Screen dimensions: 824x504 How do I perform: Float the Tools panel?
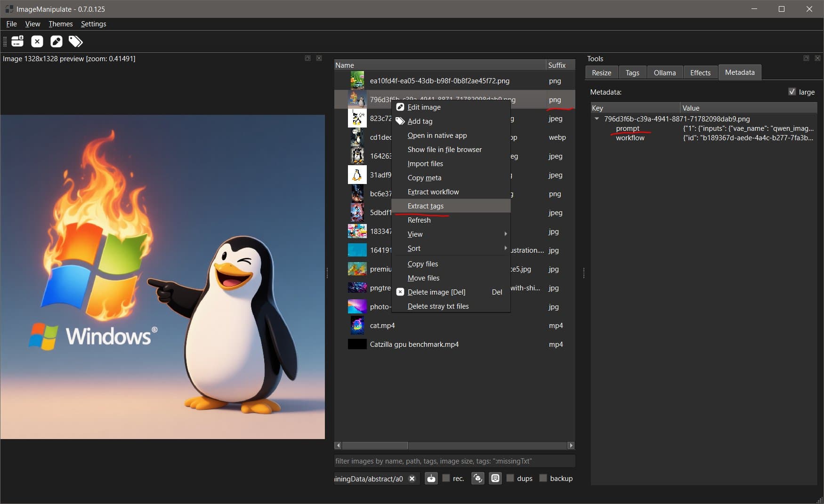coord(806,58)
